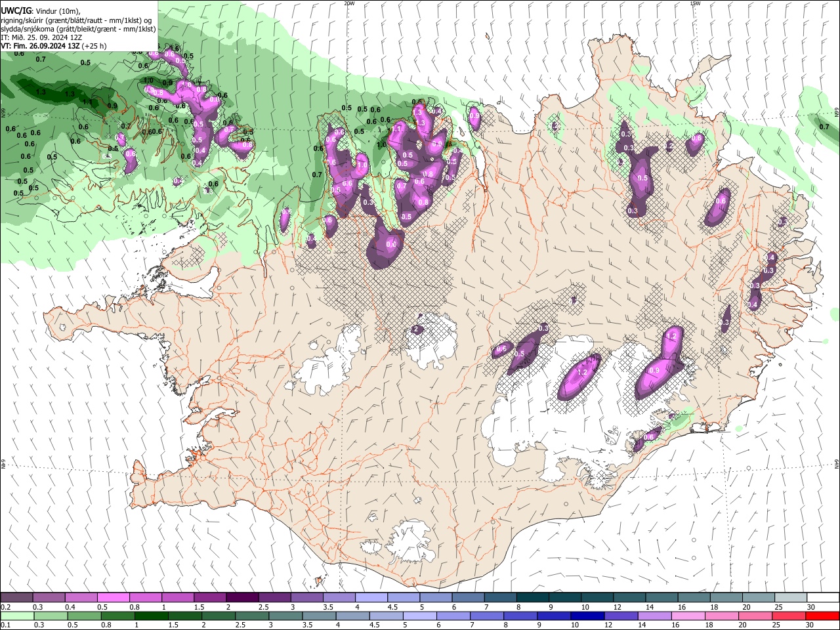Click the top-row pale periwinkle 4 swatch
The image size is (840, 630).
[x=371, y=598]
